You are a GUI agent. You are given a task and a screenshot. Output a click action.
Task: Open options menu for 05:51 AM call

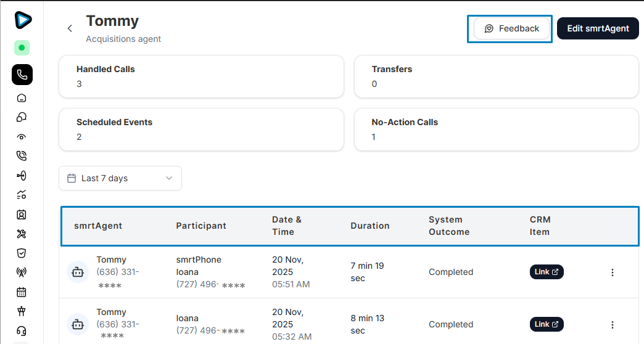click(612, 272)
